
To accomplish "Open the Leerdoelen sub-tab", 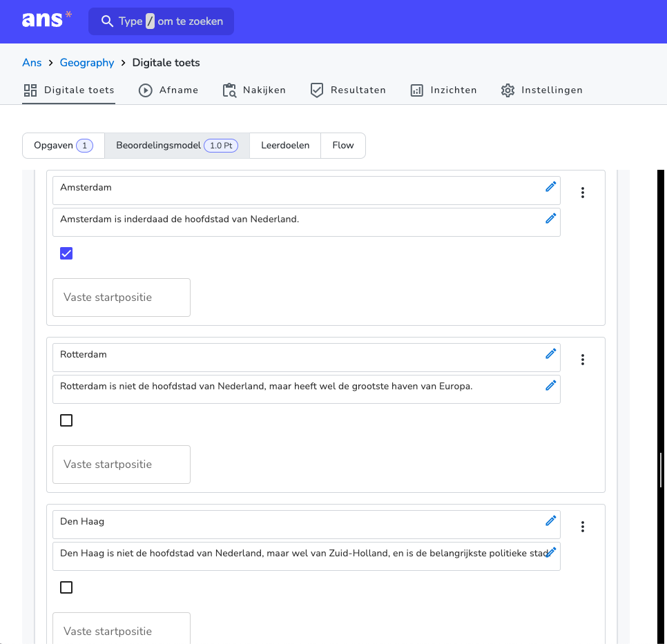I will point(285,146).
